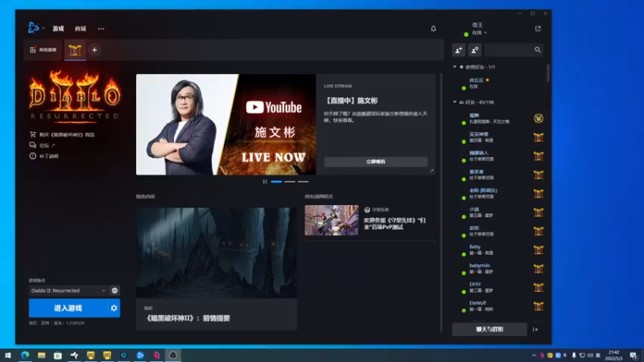This screenshot has height=362, width=644.
Task: Open notifications bell
Action: (433, 29)
